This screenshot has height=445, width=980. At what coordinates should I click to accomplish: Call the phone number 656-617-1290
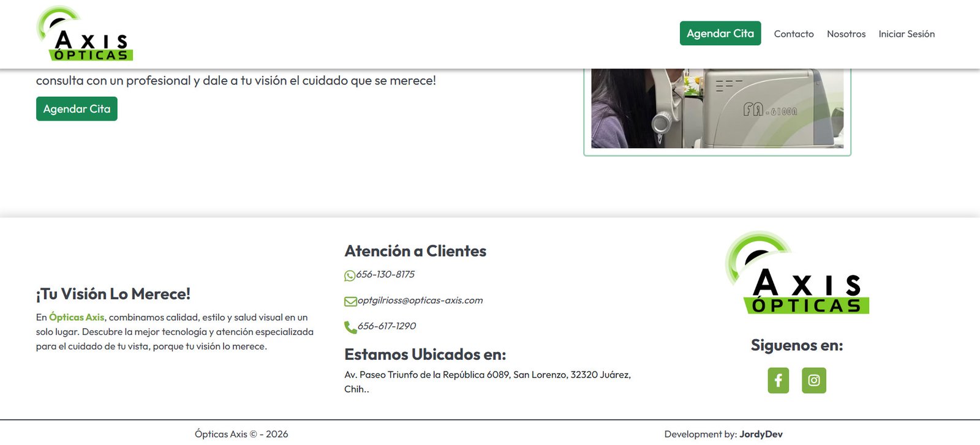[x=386, y=326]
